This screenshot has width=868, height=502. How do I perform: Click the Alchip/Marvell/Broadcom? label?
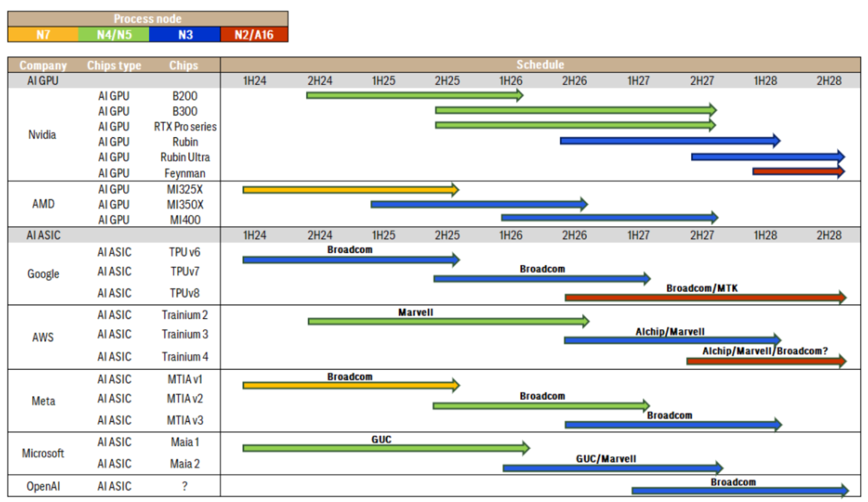765,350
